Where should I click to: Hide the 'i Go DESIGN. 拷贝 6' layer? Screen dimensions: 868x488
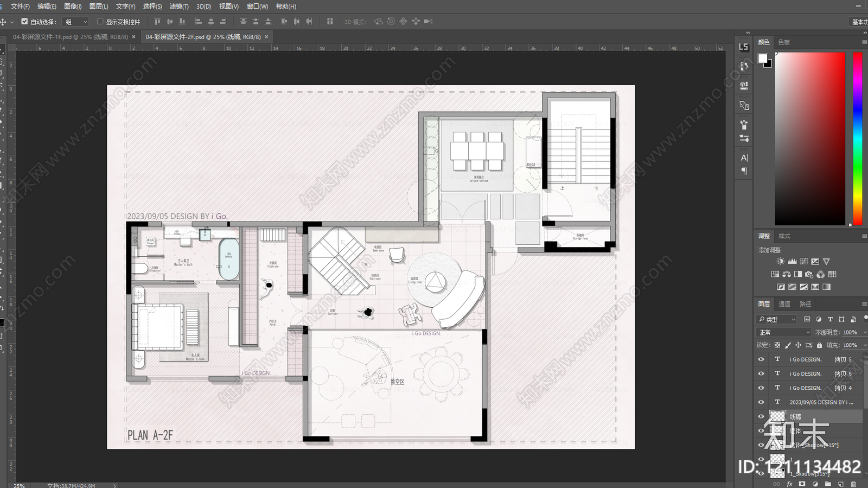coord(761,373)
